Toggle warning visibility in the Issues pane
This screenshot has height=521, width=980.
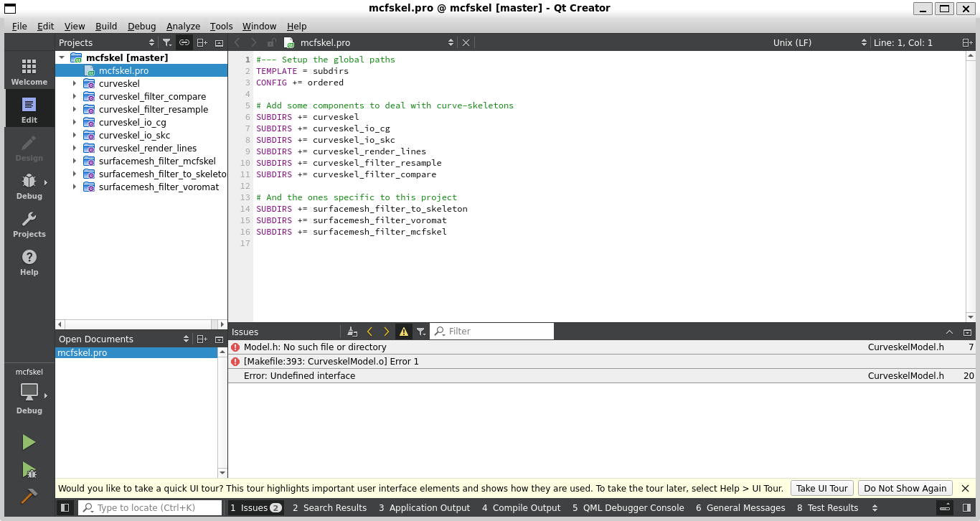[404, 331]
